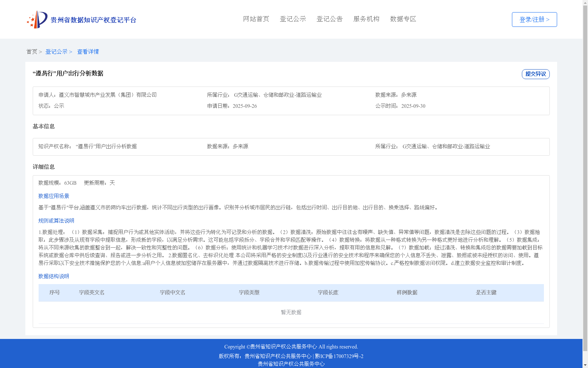This screenshot has width=588, height=368.
Task: Click the site title 贵州省数据知识产权登记平台
Action: click(x=93, y=20)
